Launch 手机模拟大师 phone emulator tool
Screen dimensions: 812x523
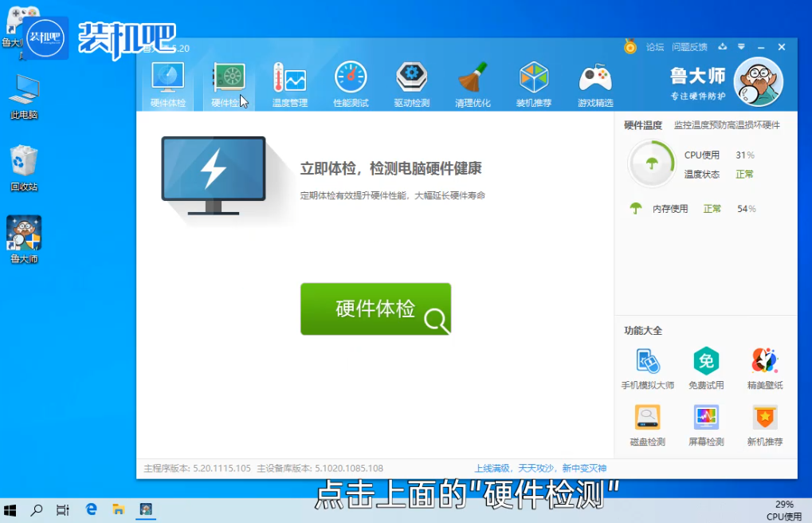pos(647,368)
